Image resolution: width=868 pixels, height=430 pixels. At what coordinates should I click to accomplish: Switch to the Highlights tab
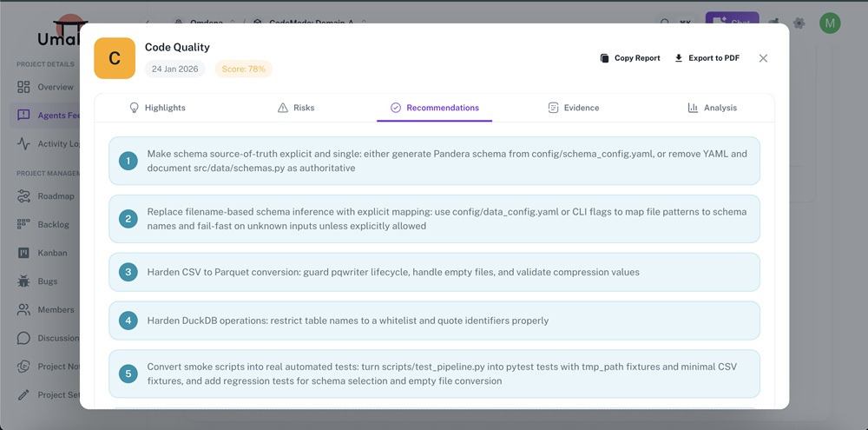pos(157,108)
